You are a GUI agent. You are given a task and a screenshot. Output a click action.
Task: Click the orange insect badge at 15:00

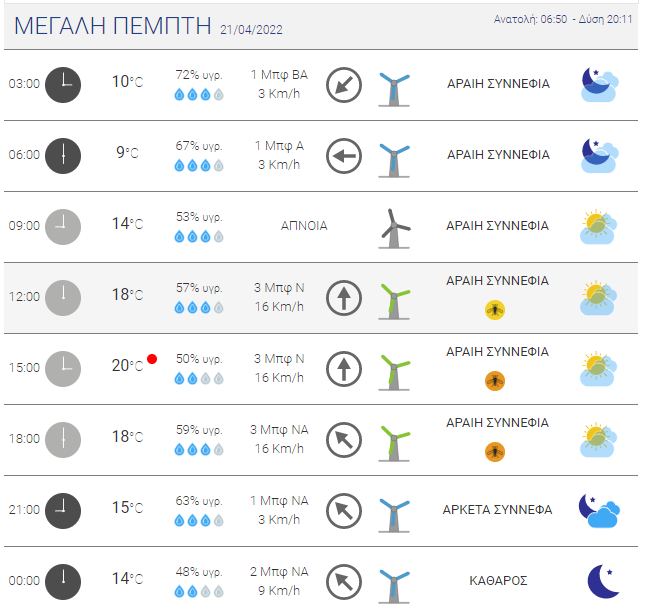point(495,381)
